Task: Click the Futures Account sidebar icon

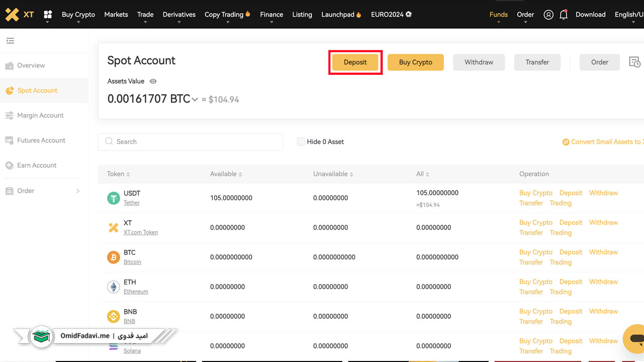Action: tap(9, 140)
